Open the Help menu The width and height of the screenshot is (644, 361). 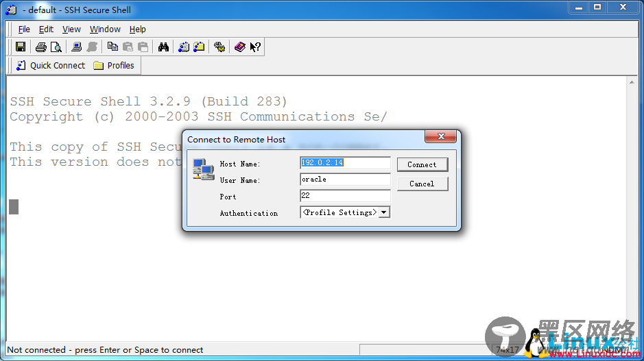coord(138,29)
